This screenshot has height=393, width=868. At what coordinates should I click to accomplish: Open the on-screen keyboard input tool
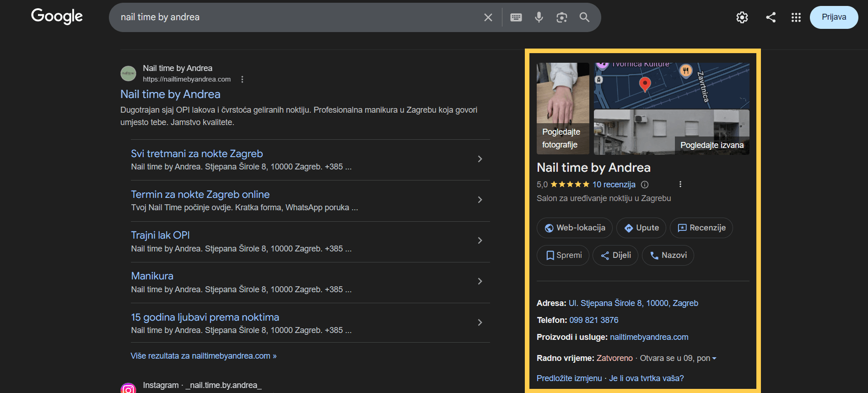(516, 17)
